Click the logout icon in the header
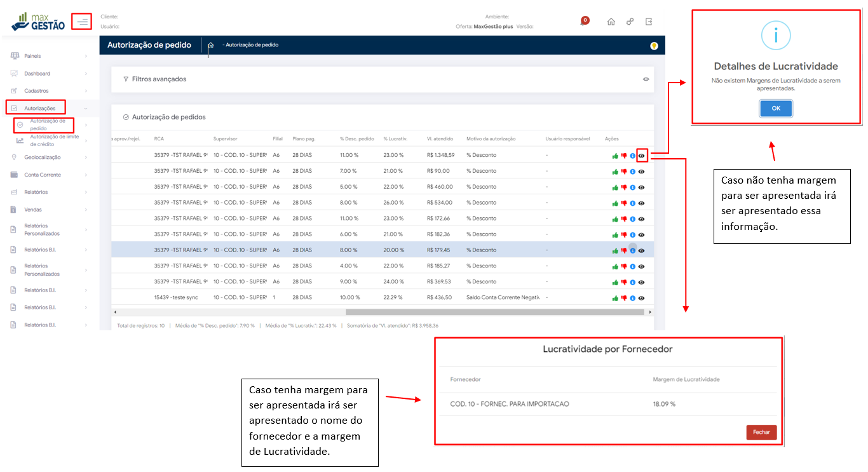 tap(649, 22)
